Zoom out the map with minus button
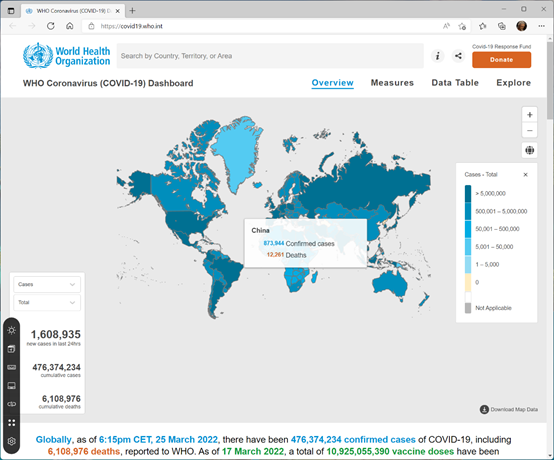 point(530,130)
